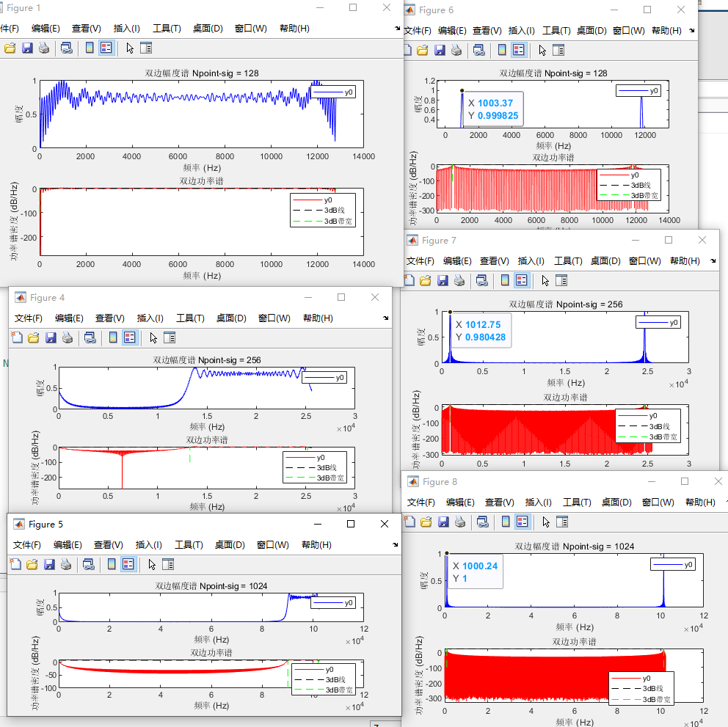
Task: Click the link plot icon in Figure 7
Action: [482, 280]
